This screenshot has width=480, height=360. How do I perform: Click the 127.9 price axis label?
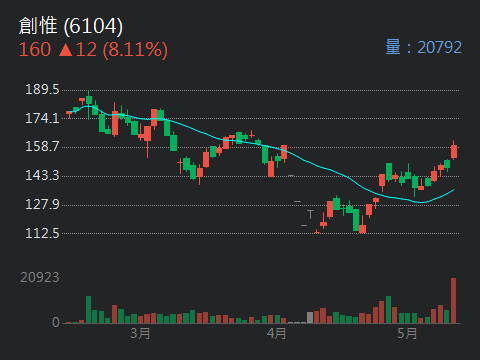tap(42, 204)
